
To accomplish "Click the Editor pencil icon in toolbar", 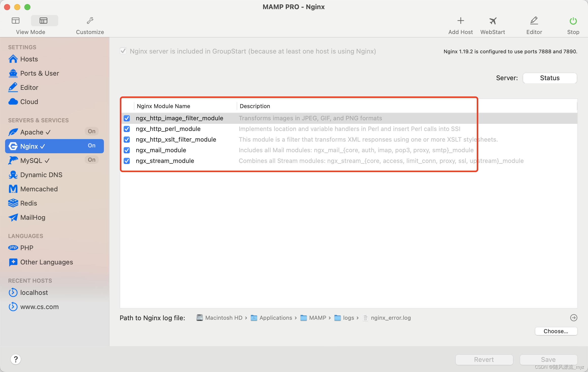I will point(534,21).
